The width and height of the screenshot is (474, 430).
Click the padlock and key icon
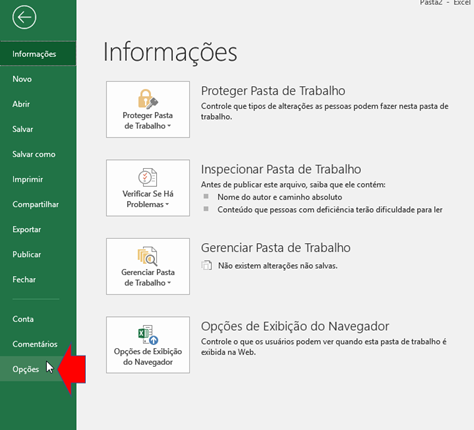[148, 99]
